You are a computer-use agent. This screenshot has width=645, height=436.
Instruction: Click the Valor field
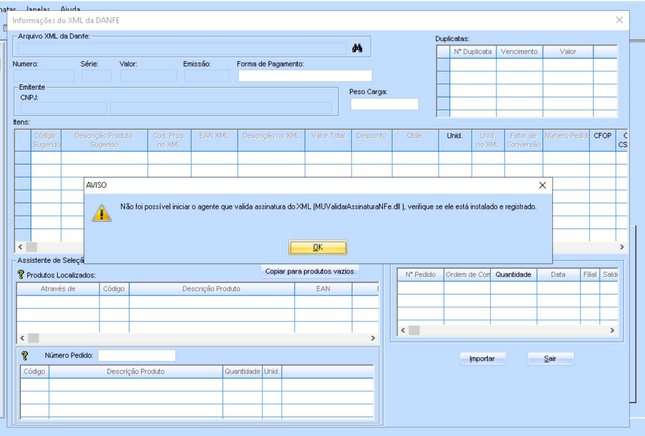click(148, 76)
